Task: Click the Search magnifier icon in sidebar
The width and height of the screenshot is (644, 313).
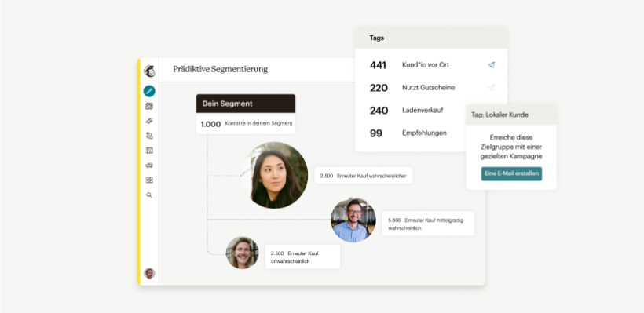Action: point(149,195)
